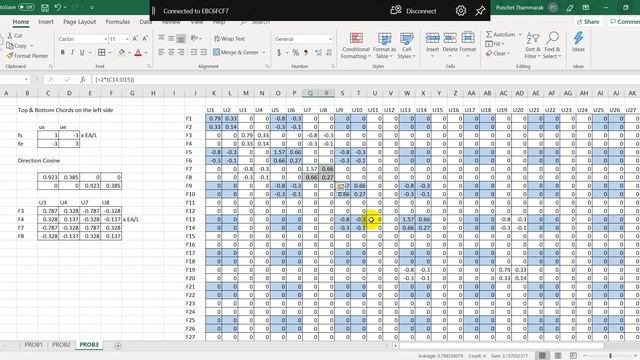Adjust the zoom slider handle
The image size is (640, 360).
(x=611, y=356)
